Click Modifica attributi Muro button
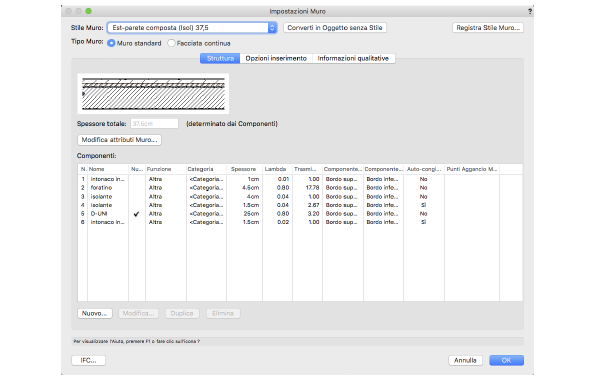597x381 pixels. (x=119, y=140)
